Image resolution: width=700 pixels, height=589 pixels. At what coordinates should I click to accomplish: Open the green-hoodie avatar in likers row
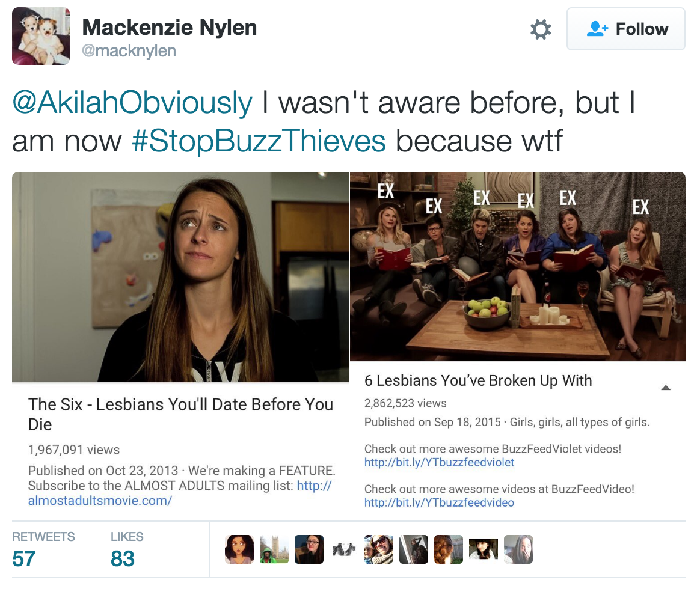tap(274, 549)
